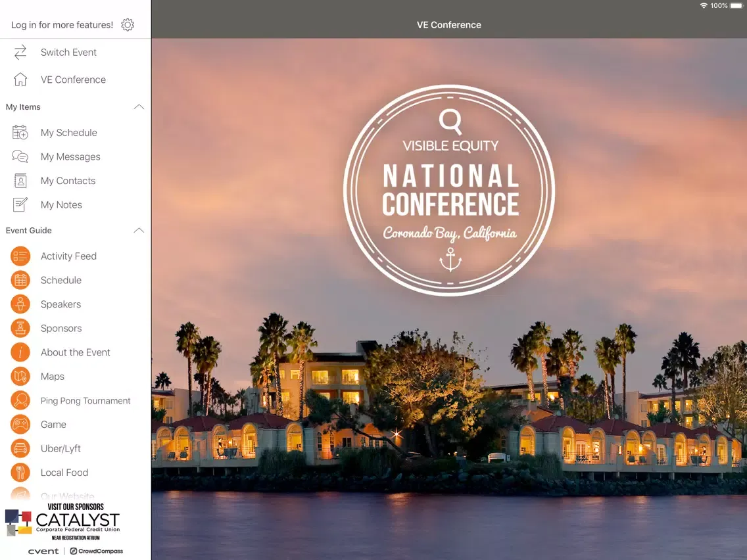Image resolution: width=747 pixels, height=560 pixels.
Task: Click the orange Uber/Lyft car icon
Action: [20, 448]
